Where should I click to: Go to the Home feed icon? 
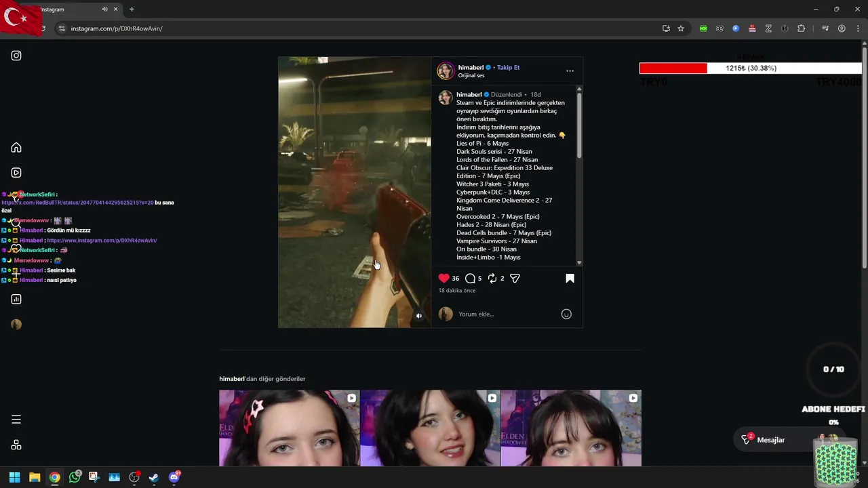click(x=16, y=148)
